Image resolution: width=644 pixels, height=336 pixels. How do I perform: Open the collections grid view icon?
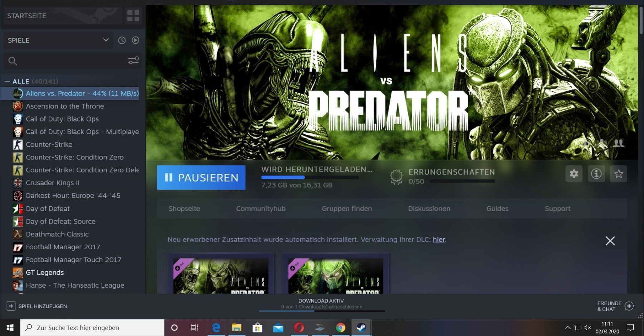pos(133,15)
